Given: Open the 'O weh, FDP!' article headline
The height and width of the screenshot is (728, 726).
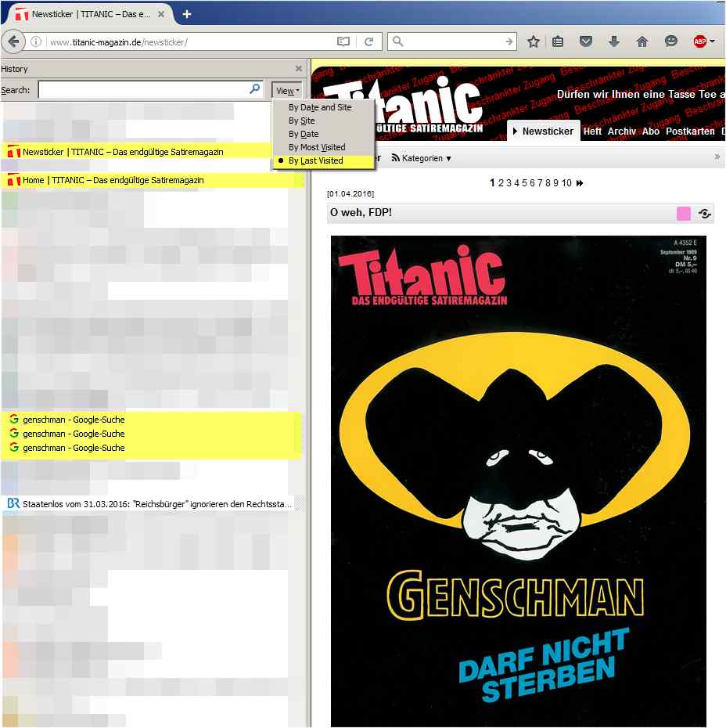Looking at the screenshot, I should click(361, 213).
